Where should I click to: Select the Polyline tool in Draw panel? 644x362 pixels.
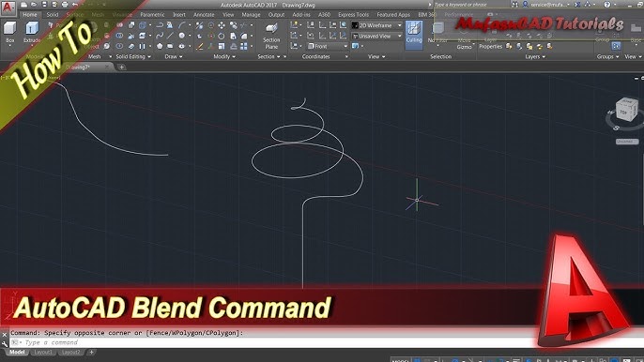pyautogui.click(x=160, y=25)
